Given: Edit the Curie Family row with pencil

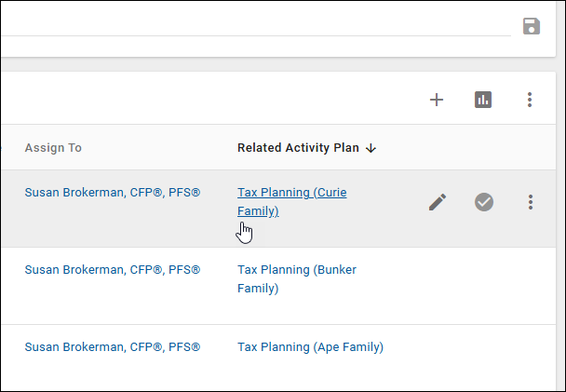Looking at the screenshot, I should click(x=438, y=202).
